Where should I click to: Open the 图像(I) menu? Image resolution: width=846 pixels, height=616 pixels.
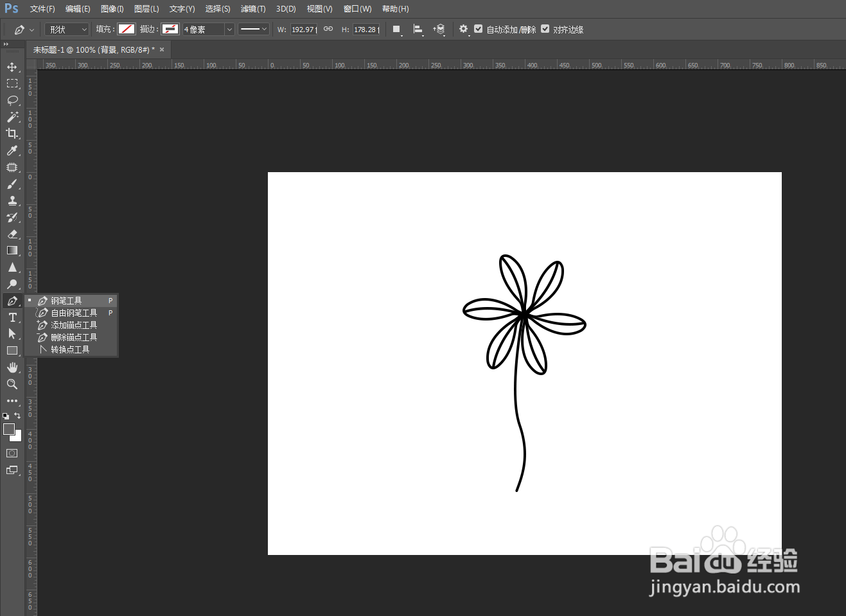point(112,9)
